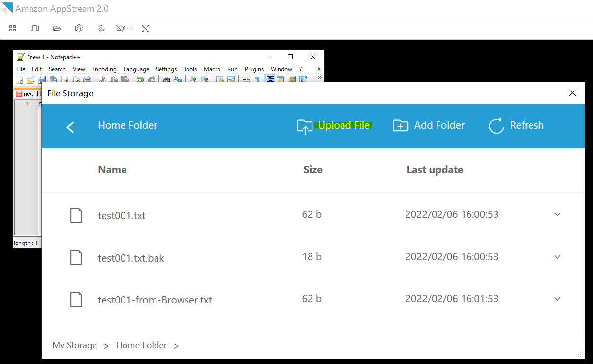
Task: Click the Replace icon in Notepad++ toolbar
Action: click(178, 79)
